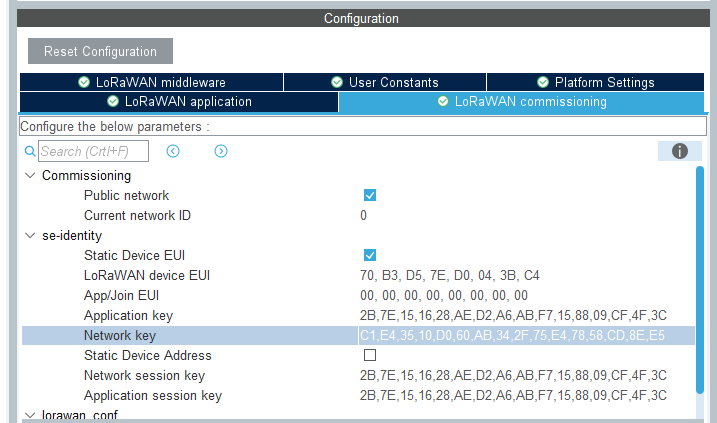Screen dimensions: 717x423
Task: Select the Public network label
Action: 127,195
